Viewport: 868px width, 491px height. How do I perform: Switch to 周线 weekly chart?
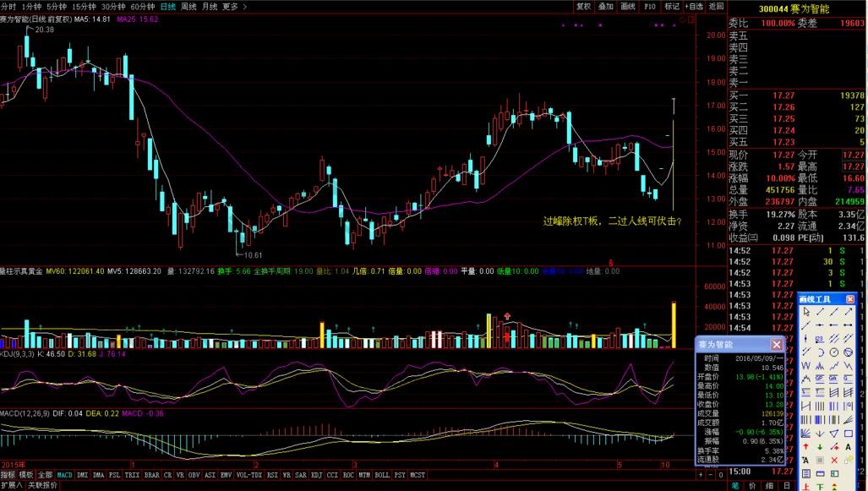(188, 6)
